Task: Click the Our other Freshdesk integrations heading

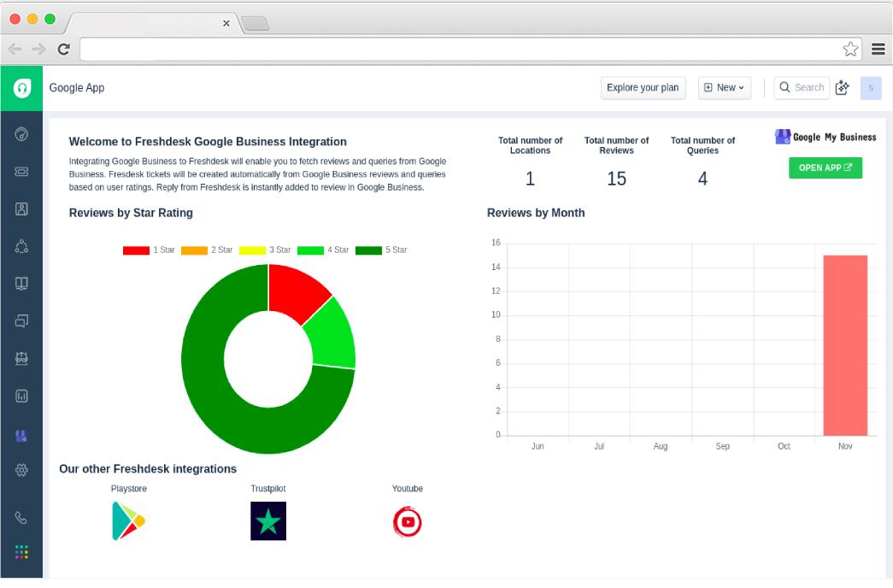Action: pyautogui.click(x=148, y=469)
